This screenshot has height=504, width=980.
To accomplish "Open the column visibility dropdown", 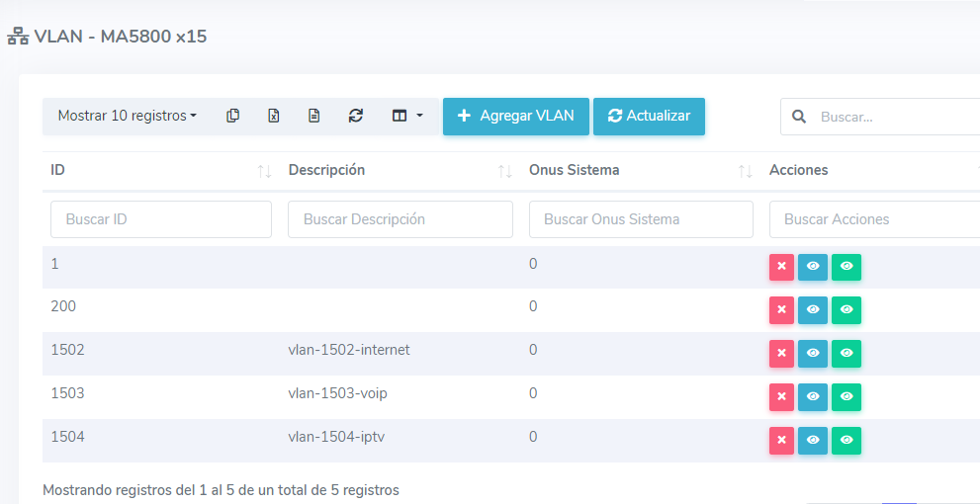I will click(x=406, y=116).
